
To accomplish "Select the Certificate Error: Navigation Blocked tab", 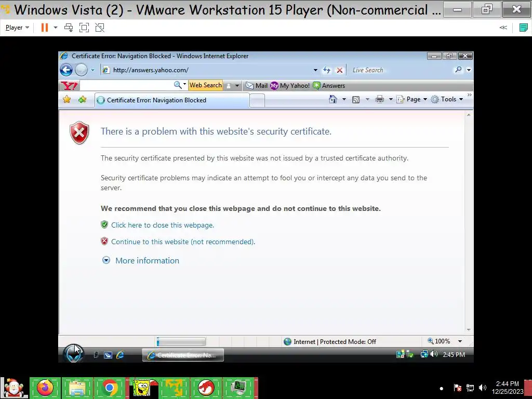I will [172, 100].
